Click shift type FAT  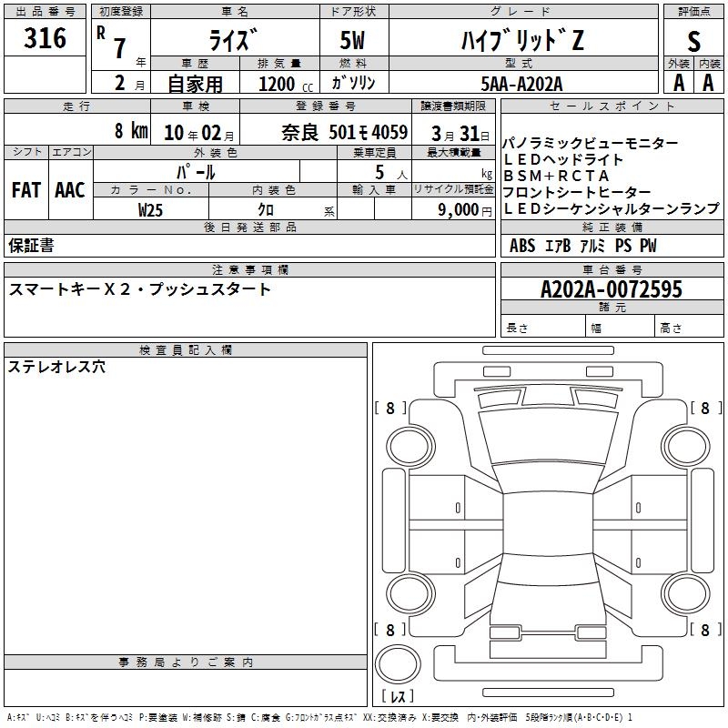coord(26,190)
